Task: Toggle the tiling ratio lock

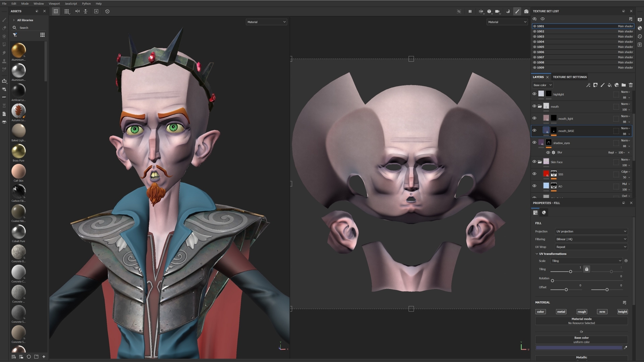Action: tap(587, 269)
